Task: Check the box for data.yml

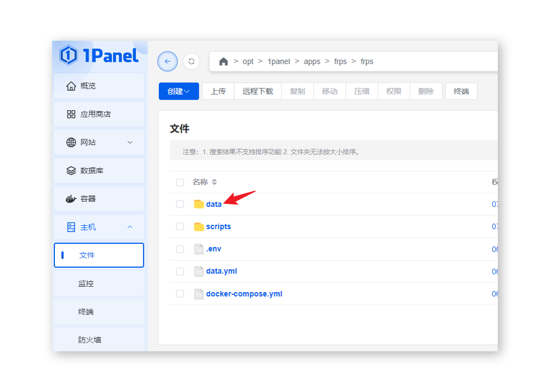Action: tap(180, 271)
